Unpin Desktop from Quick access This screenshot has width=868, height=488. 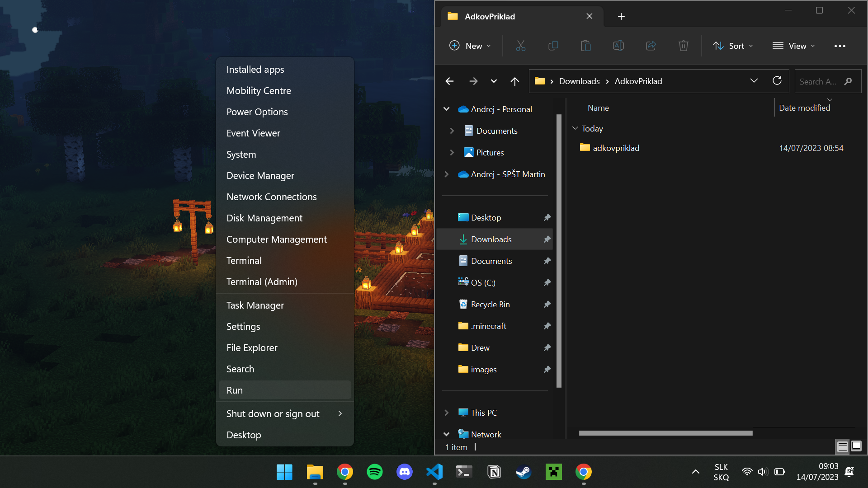click(547, 217)
